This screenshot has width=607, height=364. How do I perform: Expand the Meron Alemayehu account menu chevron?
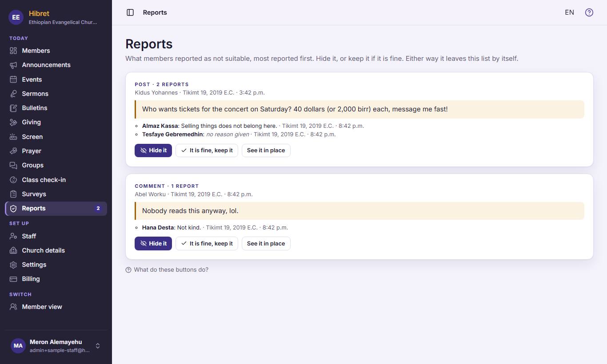tap(98, 346)
